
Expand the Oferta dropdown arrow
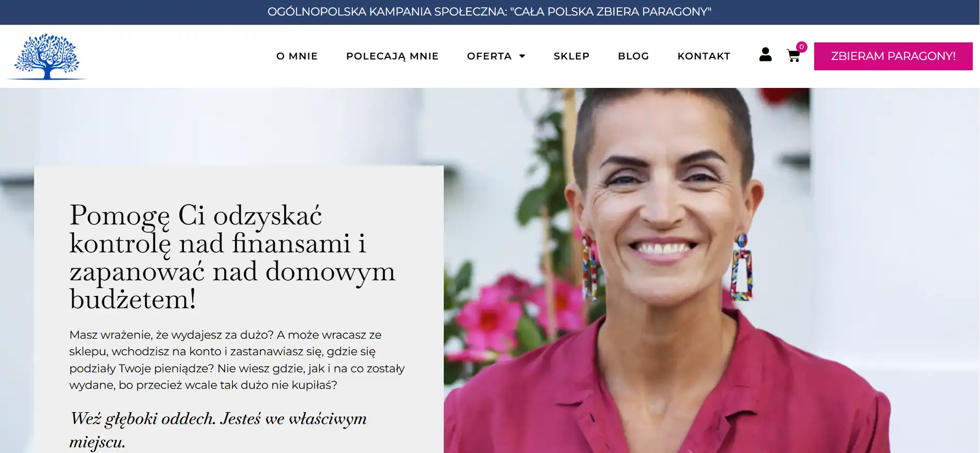522,56
